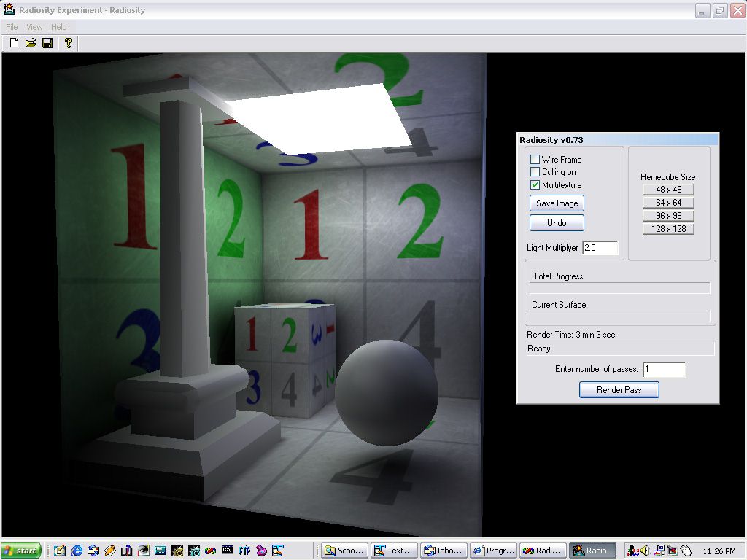
Task: Enable the Wire Frame checkbox
Action: click(x=535, y=160)
